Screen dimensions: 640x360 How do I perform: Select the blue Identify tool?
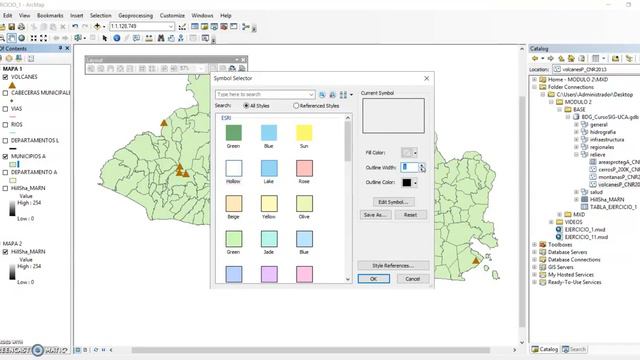[x=117, y=38]
